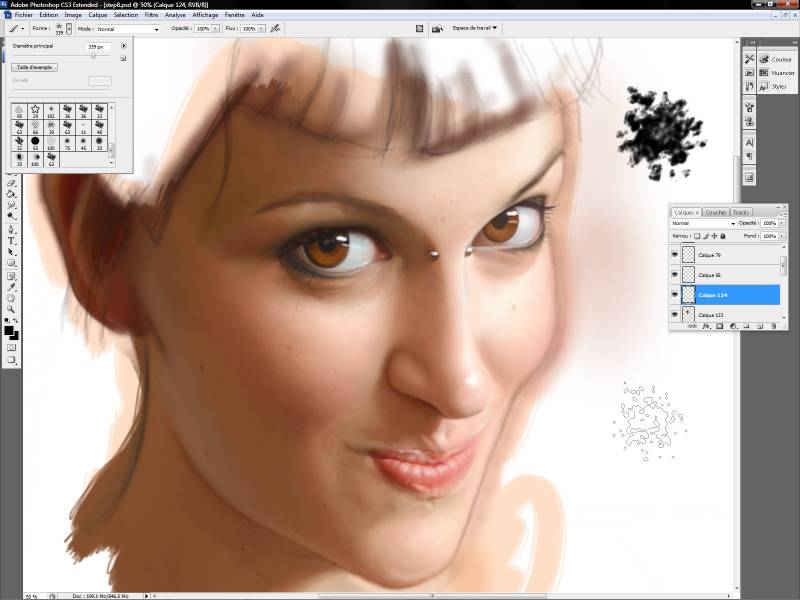Toggle visibility of Calque 124 layer
This screenshot has height=600, width=800.
pos(676,295)
